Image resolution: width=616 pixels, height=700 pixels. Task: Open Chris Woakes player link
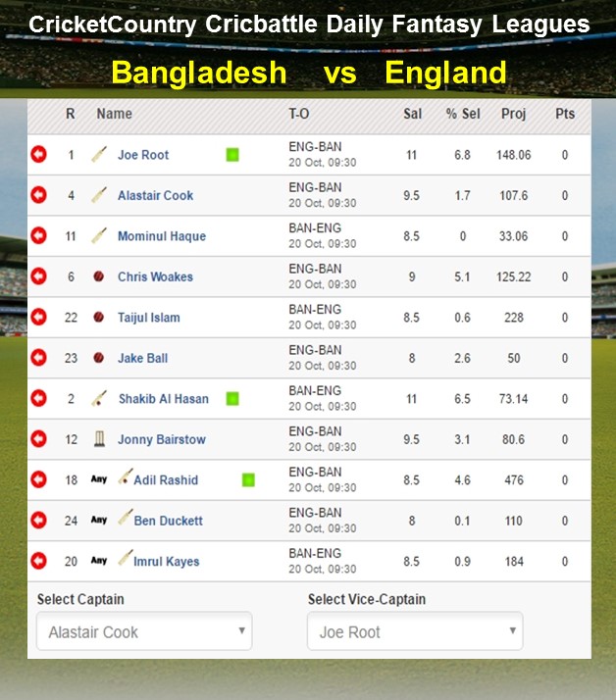click(x=155, y=276)
